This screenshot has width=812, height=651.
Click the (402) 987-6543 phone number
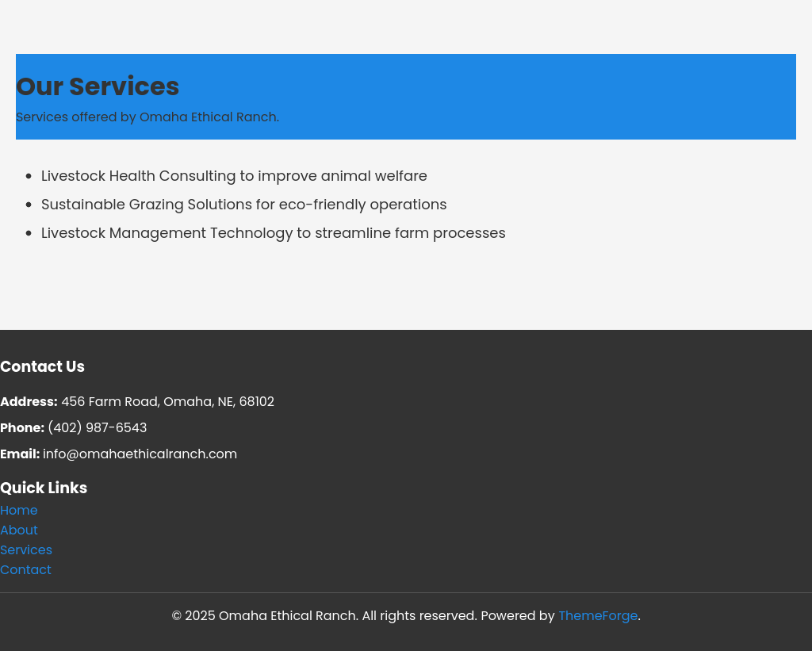(x=97, y=428)
